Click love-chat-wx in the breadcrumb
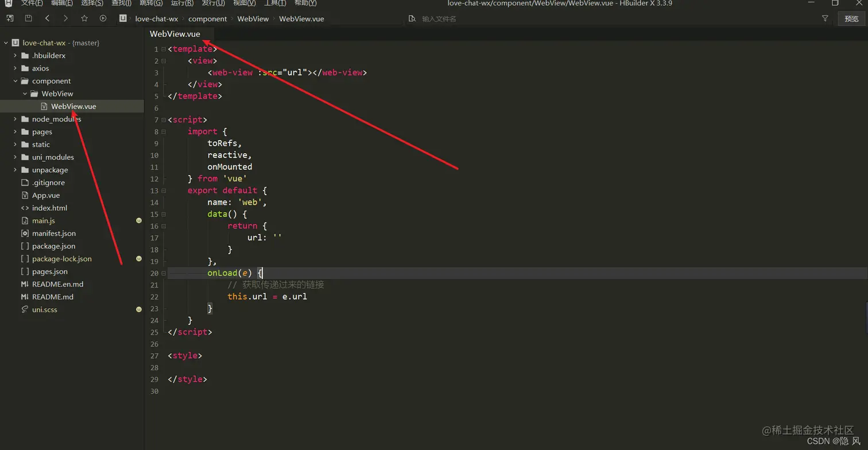Screen dimensions: 868x450 [x=157, y=19]
